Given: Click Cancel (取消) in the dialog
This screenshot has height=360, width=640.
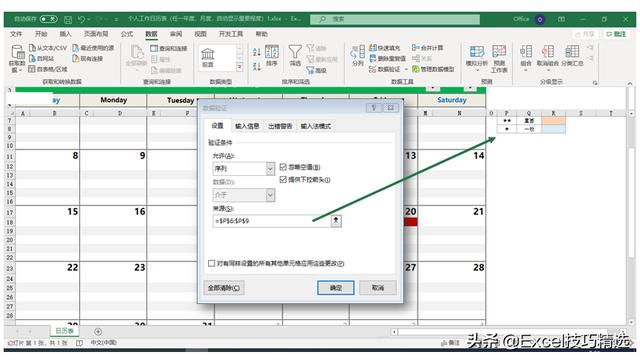Looking at the screenshot, I should (x=378, y=288).
